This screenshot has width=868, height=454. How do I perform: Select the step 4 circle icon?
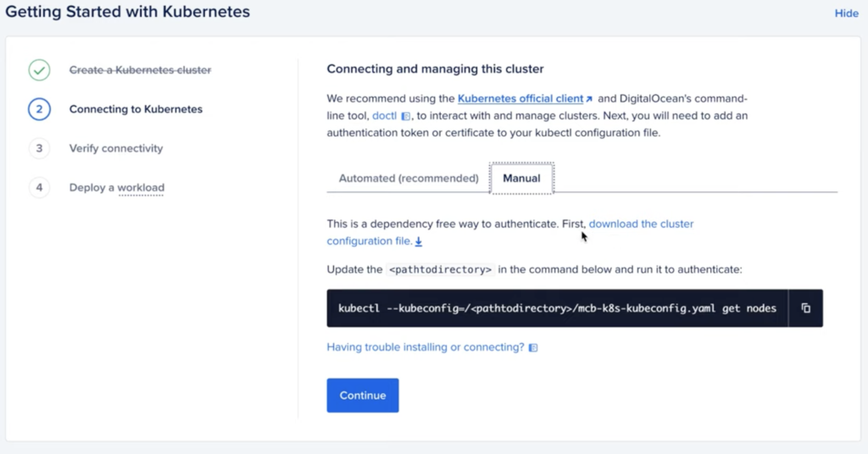pos(39,187)
